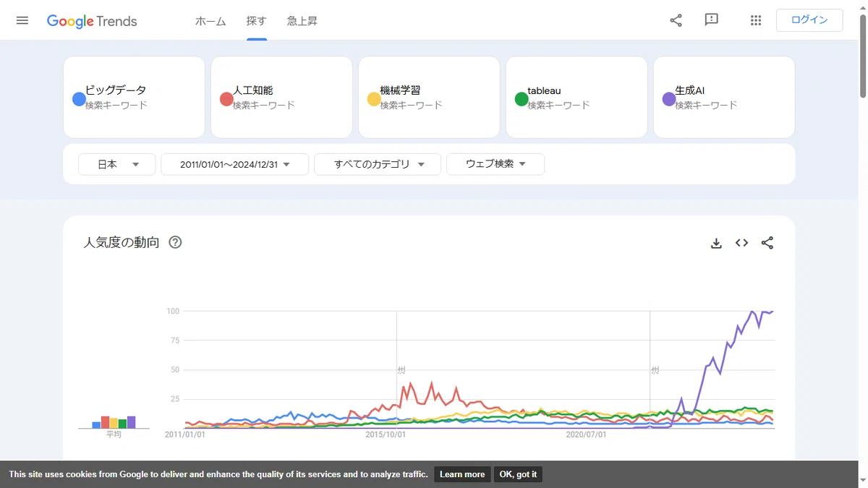
Task: Click the 2020/07/01 axis label
Action: pos(586,435)
